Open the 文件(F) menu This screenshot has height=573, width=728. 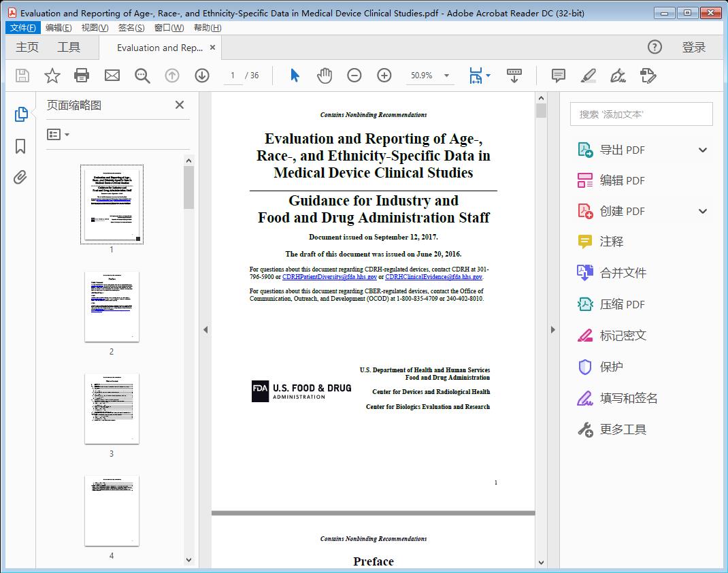[23, 28]
